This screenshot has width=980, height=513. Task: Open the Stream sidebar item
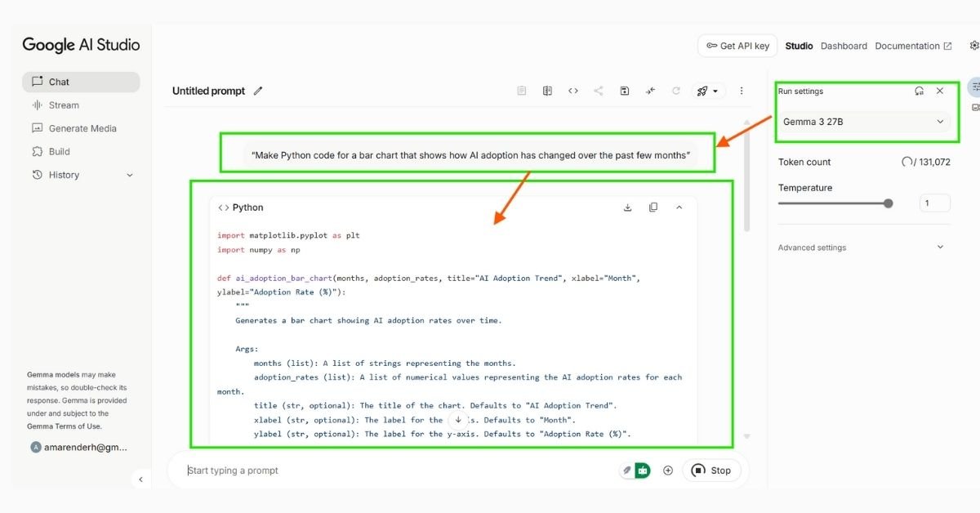click(64, 105)
